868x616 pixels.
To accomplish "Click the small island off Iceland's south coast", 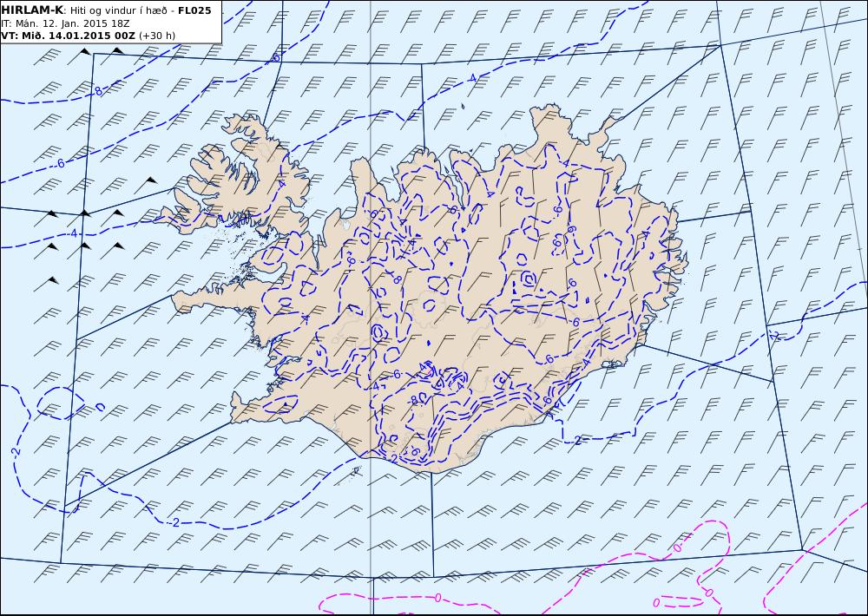I will (x=355, y=470).
